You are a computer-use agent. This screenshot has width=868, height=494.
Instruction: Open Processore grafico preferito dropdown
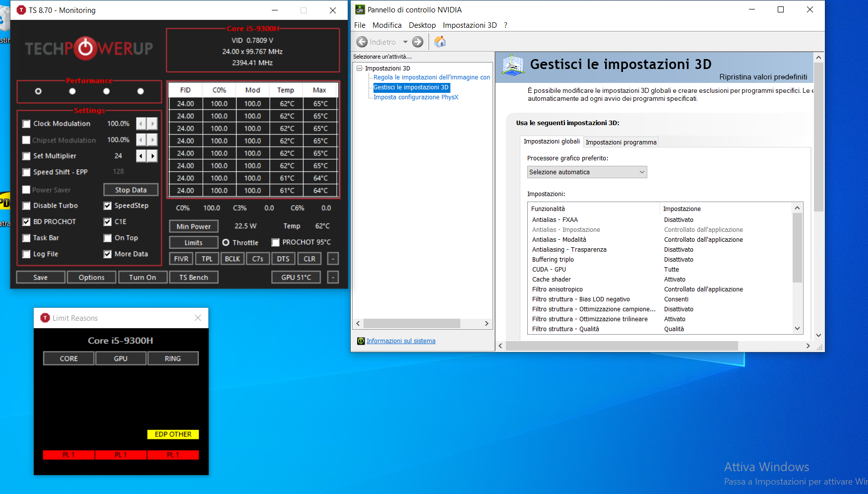[587, 172]
